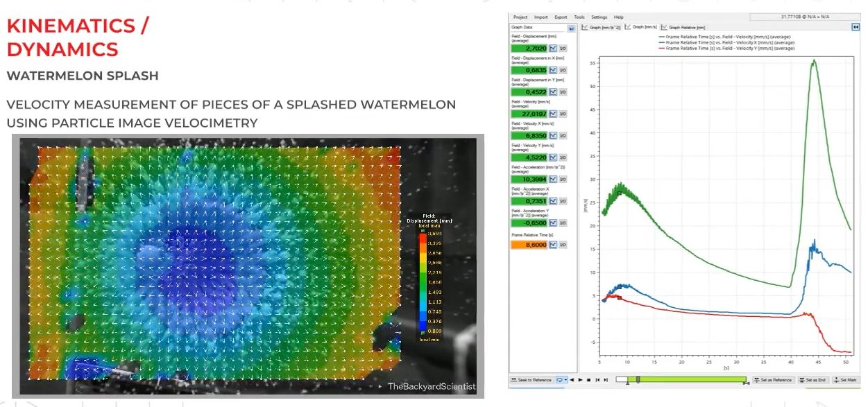Toggle graph plot for Field Displacement

pos(553,49)
